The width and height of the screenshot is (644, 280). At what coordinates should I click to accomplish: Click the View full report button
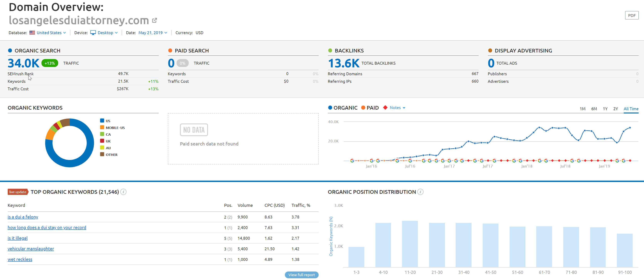[301, 275]
